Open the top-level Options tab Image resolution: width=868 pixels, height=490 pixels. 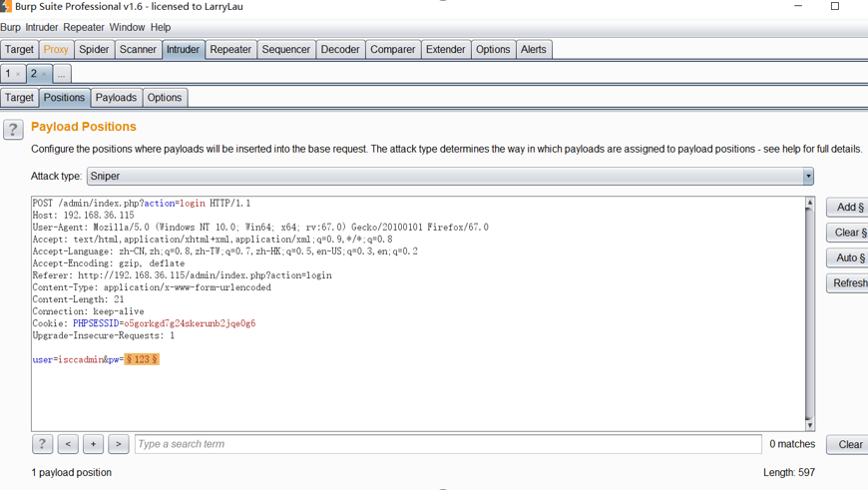(493, 49)
